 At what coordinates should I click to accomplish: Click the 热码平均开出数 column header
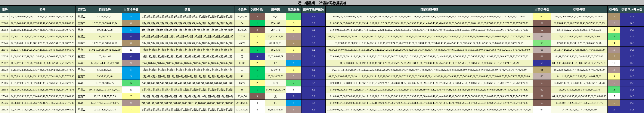click(x=632, y=9)
